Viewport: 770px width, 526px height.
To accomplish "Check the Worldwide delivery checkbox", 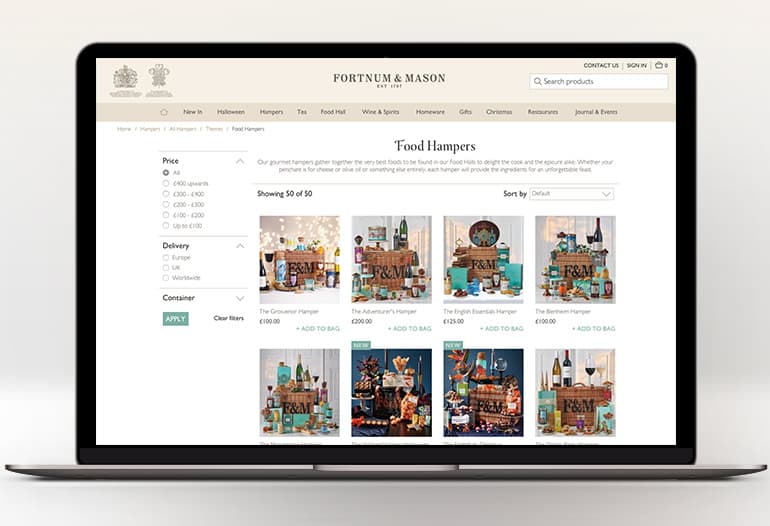I will [x=165, y=278].
